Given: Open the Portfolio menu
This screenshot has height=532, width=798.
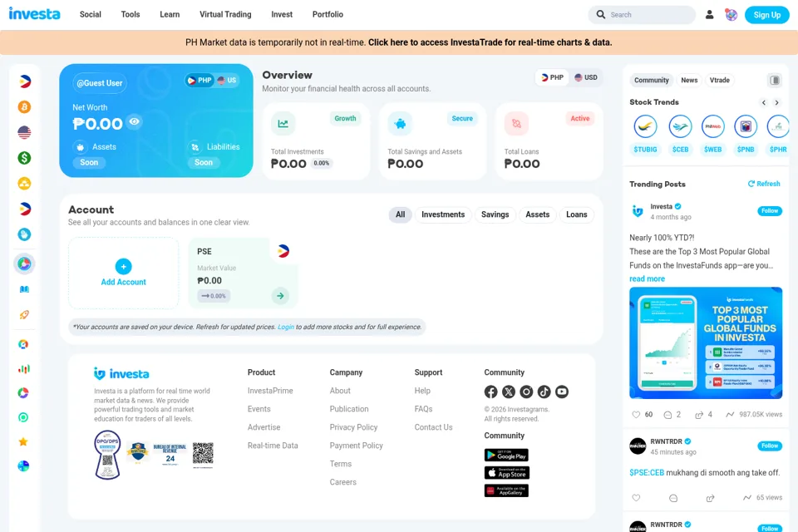Looking at the screenshot, I should pos(328,14).
